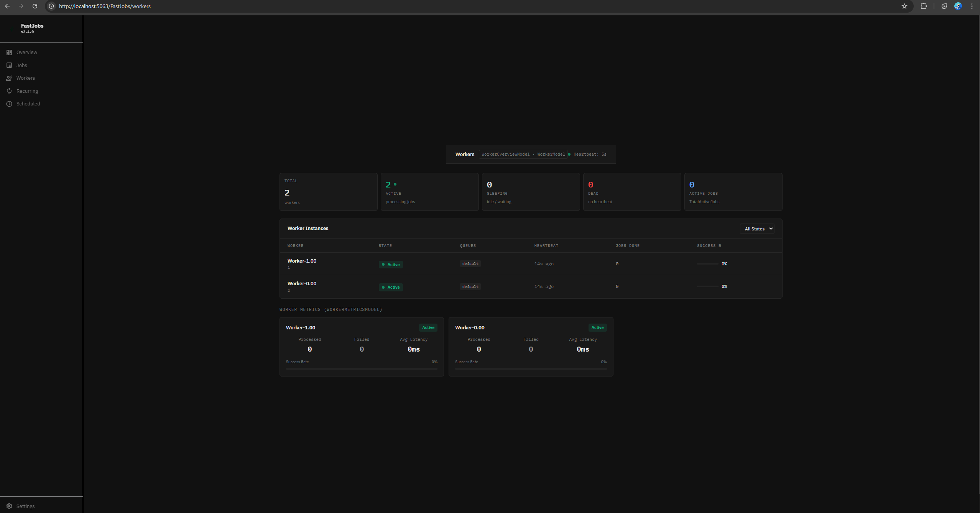Select the Worker-1.00 row name
The height and width of the screenshot is (513, 980).
(302, 261)
